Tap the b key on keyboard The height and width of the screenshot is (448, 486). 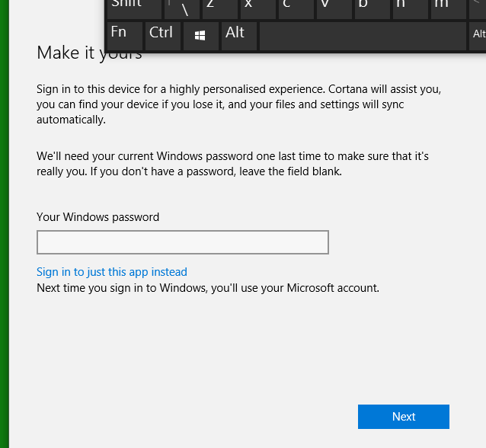372,9
